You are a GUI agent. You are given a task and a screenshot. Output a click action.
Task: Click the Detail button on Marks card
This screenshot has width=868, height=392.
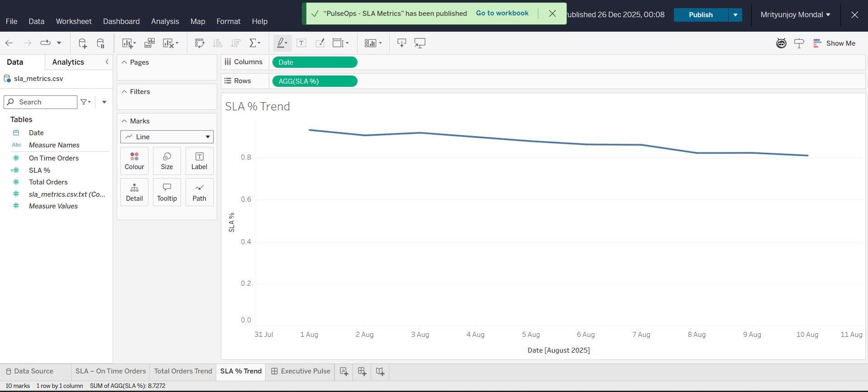(x=134, y=192)
